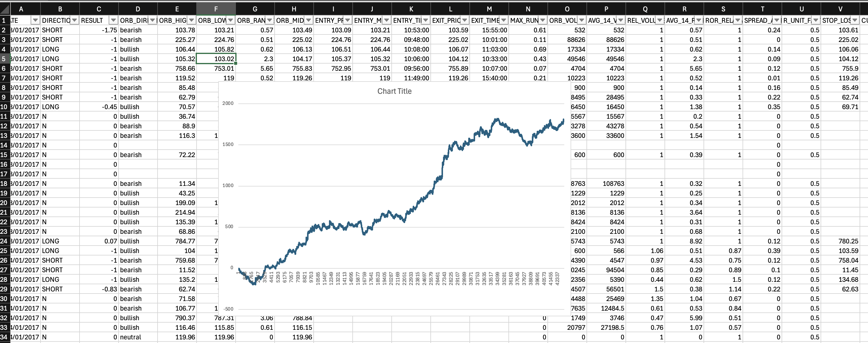Select row 5 header
This screenshot has height=343, width=868.
pyautogui.click(x=4, y=59)
